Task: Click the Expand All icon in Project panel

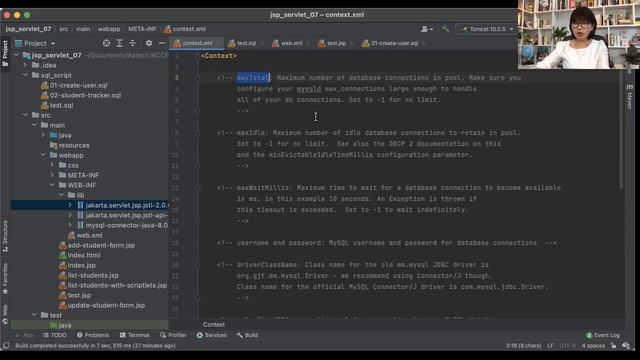Action: tap(119, 43)
